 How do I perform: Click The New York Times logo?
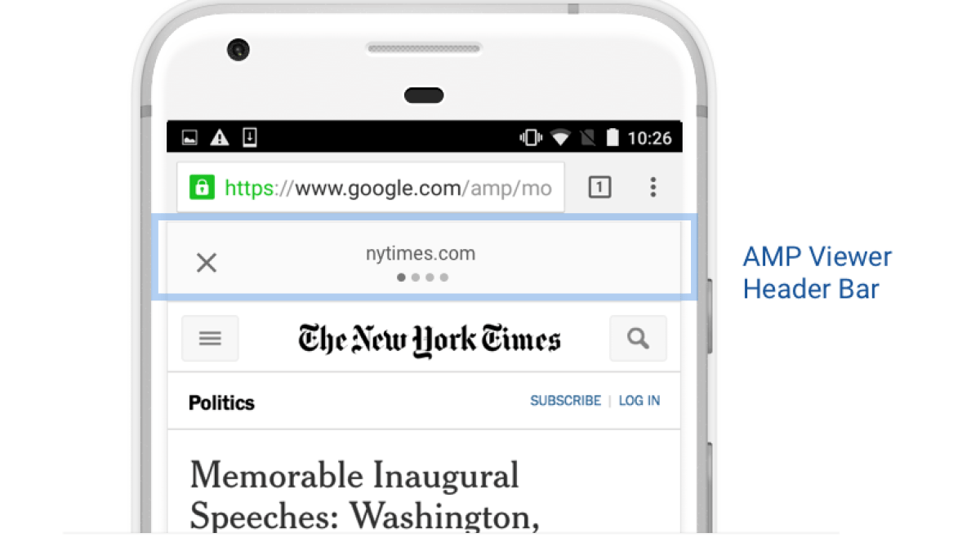(429, 339)
